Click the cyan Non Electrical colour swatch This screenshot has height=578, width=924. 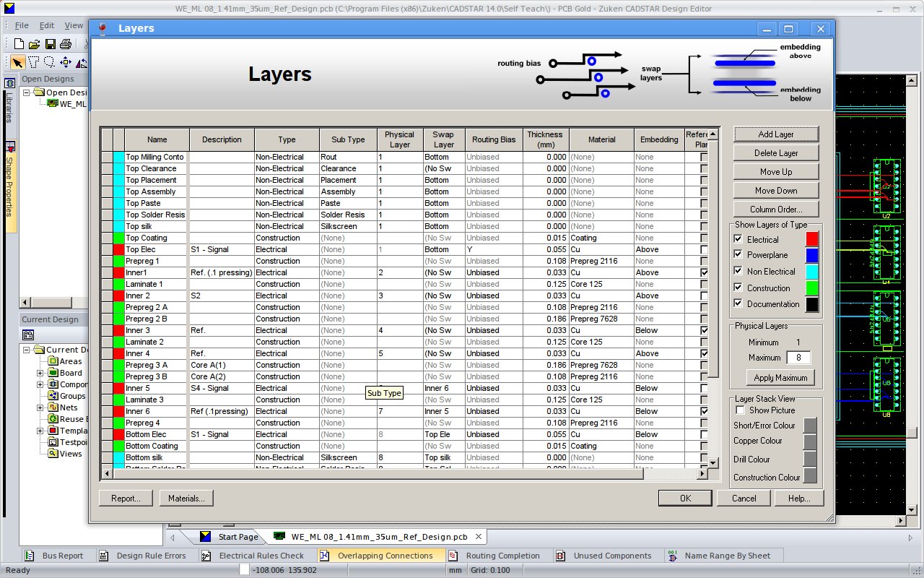tap(812, 272)
